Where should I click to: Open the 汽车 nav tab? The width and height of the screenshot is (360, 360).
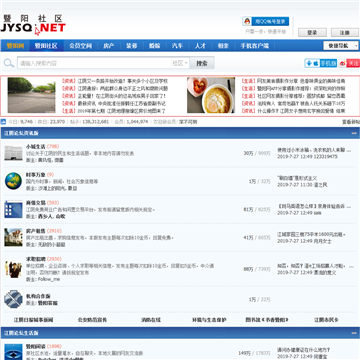(177, 46)
